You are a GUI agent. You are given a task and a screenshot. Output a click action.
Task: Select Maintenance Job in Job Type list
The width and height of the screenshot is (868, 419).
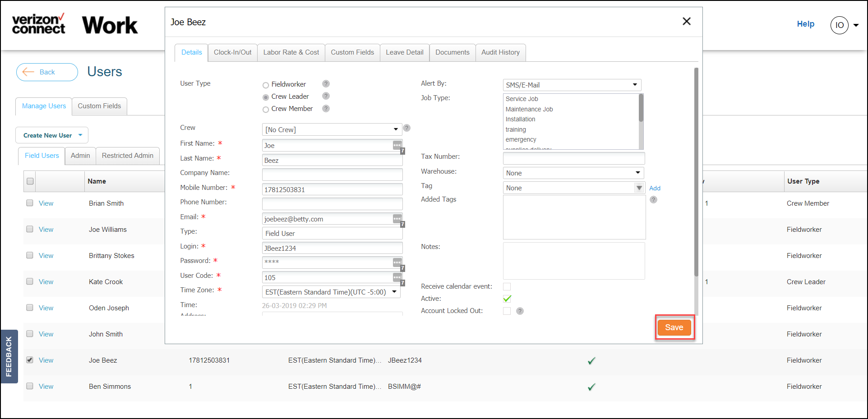[x=529, y=109]
